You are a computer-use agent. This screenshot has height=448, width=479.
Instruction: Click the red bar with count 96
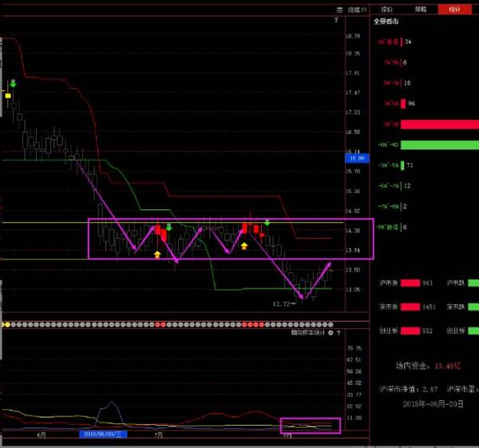click(403, 104)
